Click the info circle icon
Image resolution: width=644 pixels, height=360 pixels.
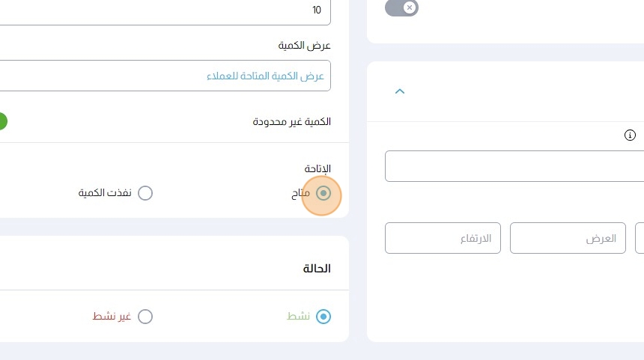pyautogui.click(x=630, y=135)
